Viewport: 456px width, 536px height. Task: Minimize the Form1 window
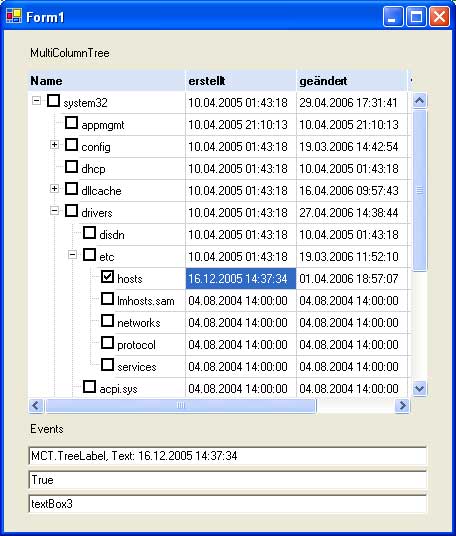click(x=393, y=16)
